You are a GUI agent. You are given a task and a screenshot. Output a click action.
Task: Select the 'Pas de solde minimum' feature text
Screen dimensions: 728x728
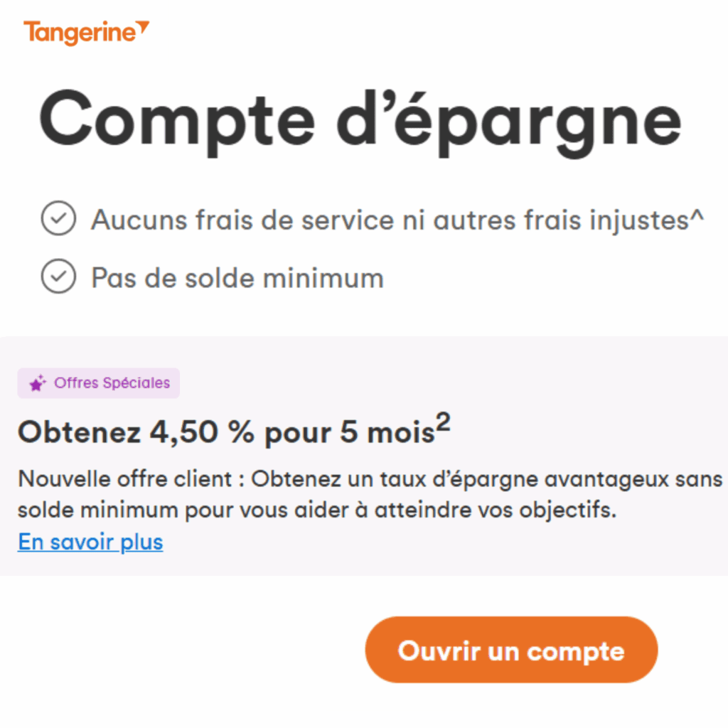click(x=237, y=278)
